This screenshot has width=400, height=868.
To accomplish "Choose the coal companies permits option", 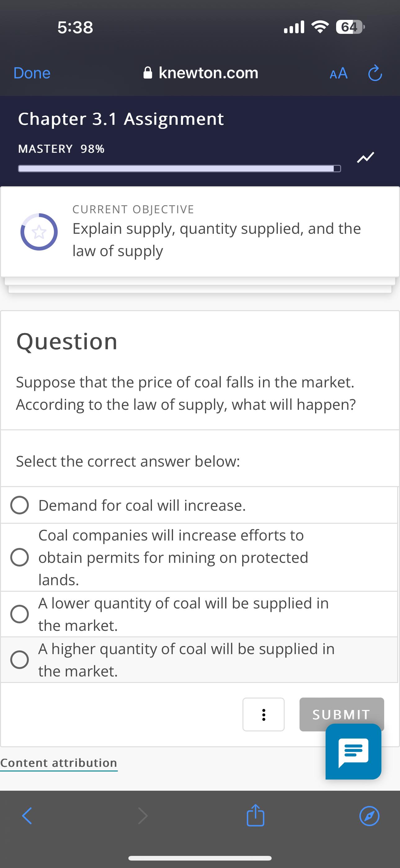I will coord(20,557).
